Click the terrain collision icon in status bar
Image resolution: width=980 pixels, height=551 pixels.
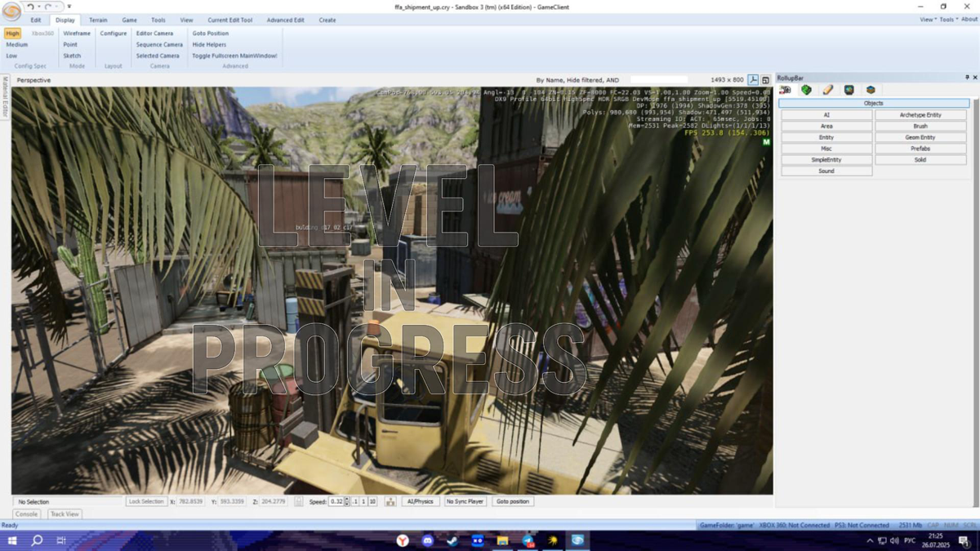(390, 501)
